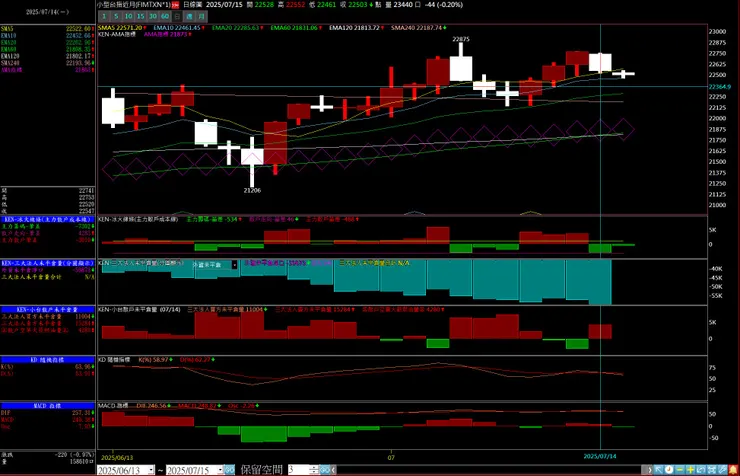Click the scrollbar right arrow button
The height and width of the screenshot is (476, 740).
649,470
